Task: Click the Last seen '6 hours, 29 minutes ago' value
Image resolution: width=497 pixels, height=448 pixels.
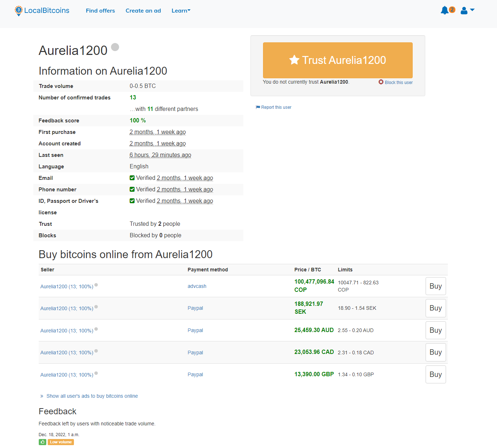Action: 160,155
